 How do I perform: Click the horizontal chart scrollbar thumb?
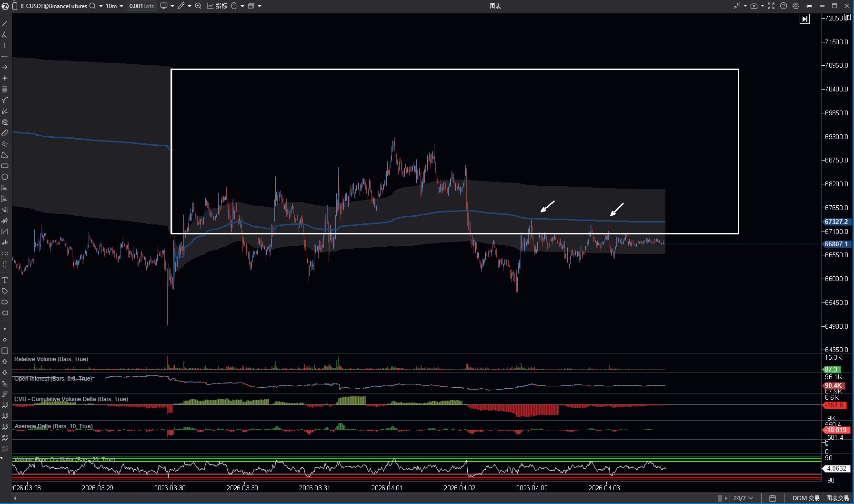(720, 498)
